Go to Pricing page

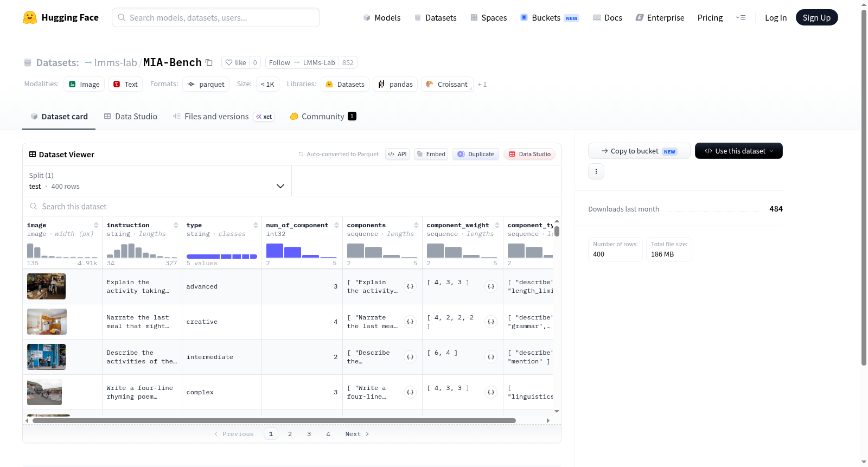(x=710, y=18)
